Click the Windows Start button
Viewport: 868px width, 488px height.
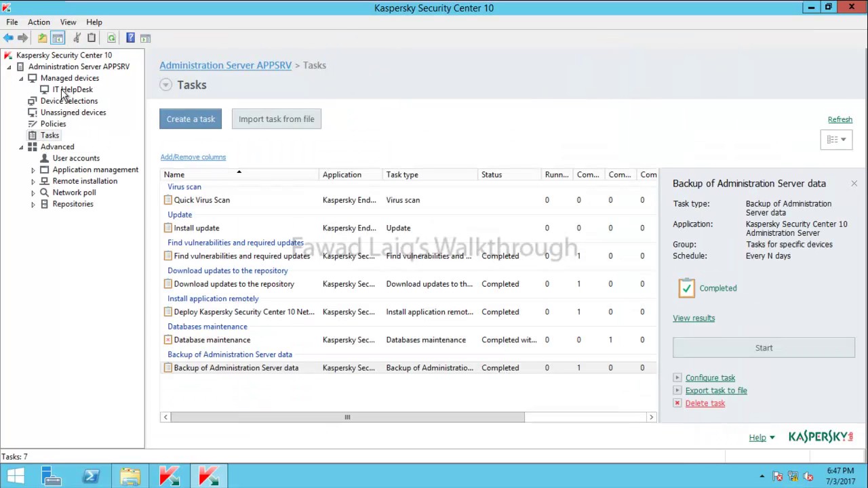pos(16,476)
